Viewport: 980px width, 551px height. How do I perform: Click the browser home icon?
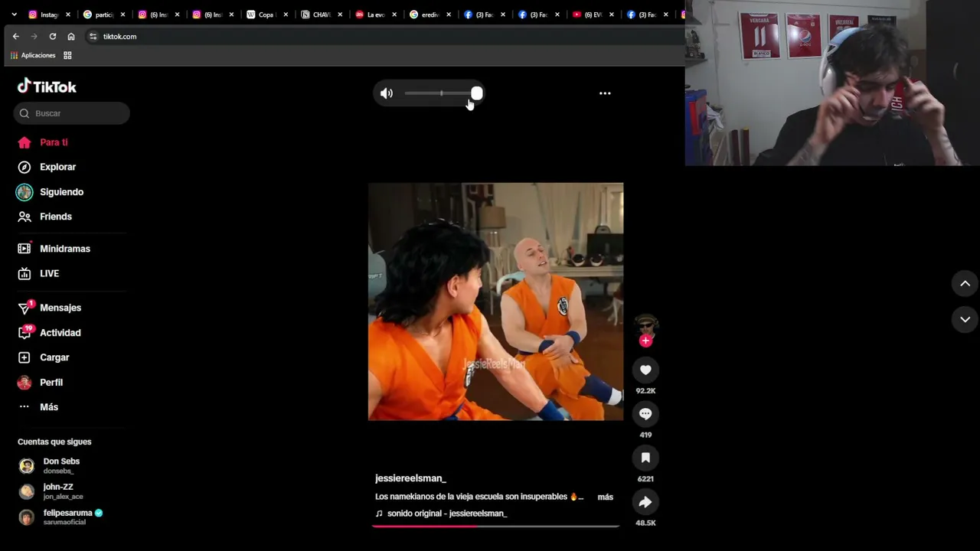point(71,36)
